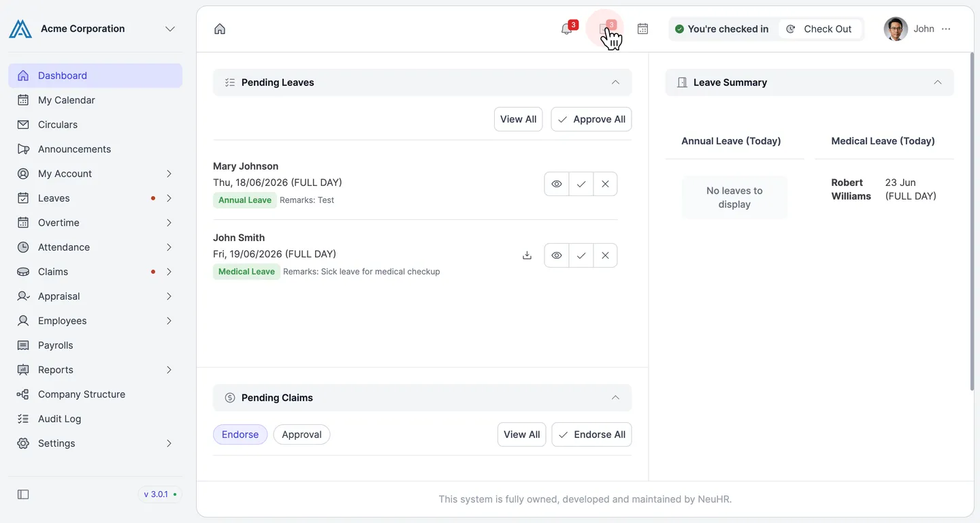Click the Annual Leave tag on Mary's request
Screen dimensions: 980x523
pos(245,200)
